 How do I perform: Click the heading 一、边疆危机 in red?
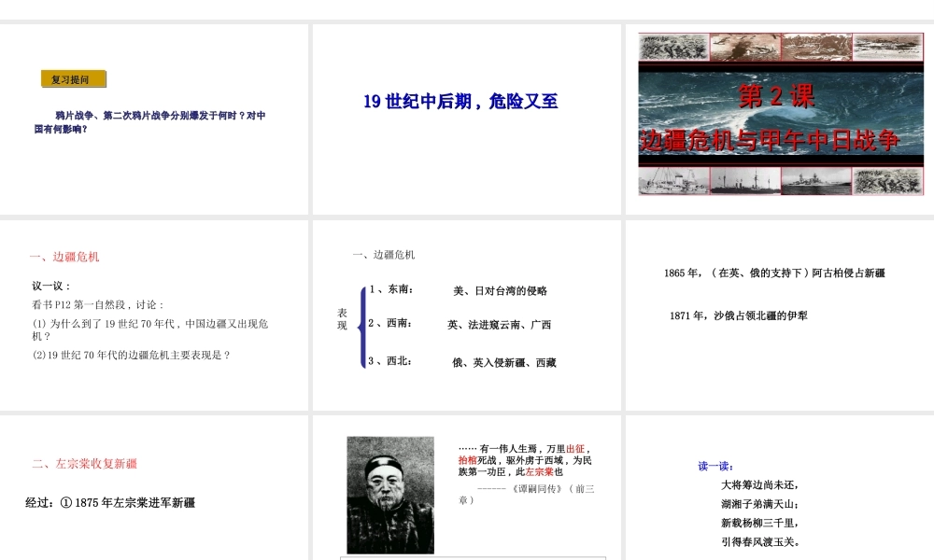64,257
